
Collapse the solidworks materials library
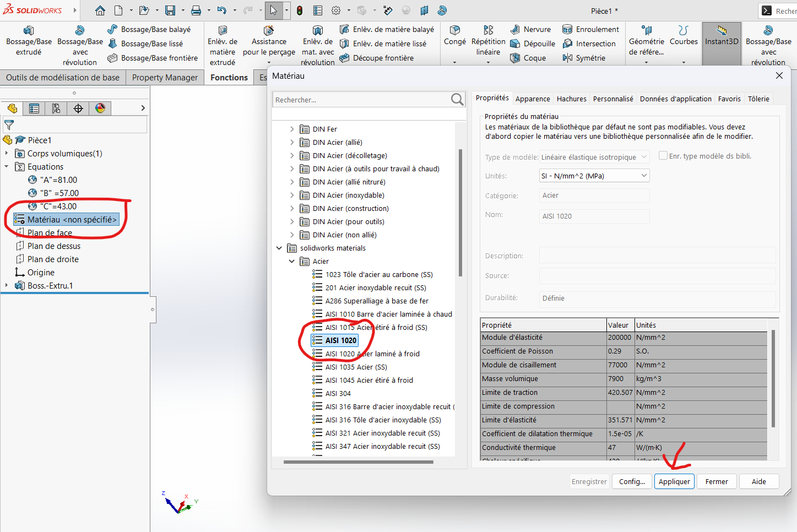[279, 248]
